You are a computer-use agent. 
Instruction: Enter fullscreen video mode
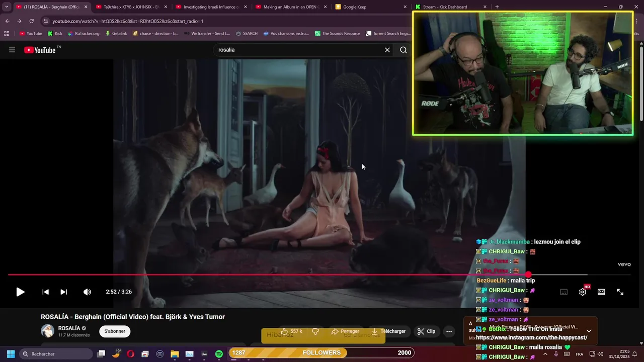tap(620, 292)
